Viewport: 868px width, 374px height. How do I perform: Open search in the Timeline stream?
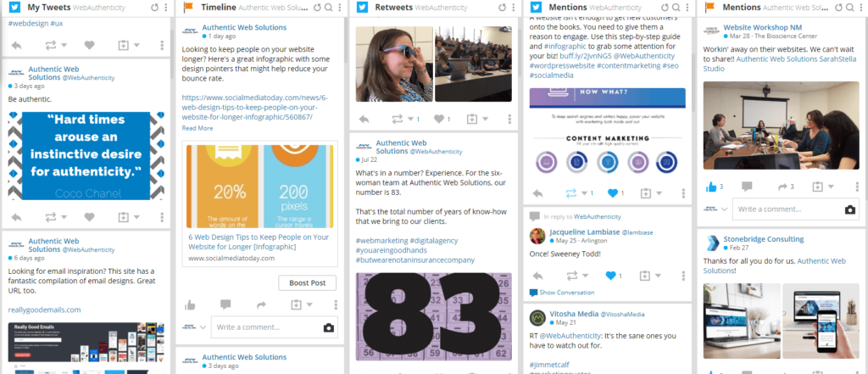329,8
